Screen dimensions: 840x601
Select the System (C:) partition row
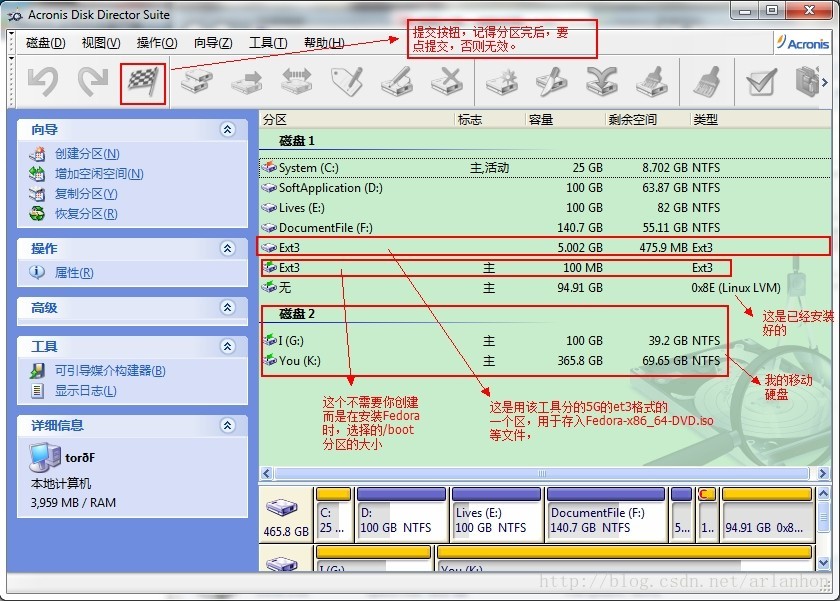(x=545, y=168)
